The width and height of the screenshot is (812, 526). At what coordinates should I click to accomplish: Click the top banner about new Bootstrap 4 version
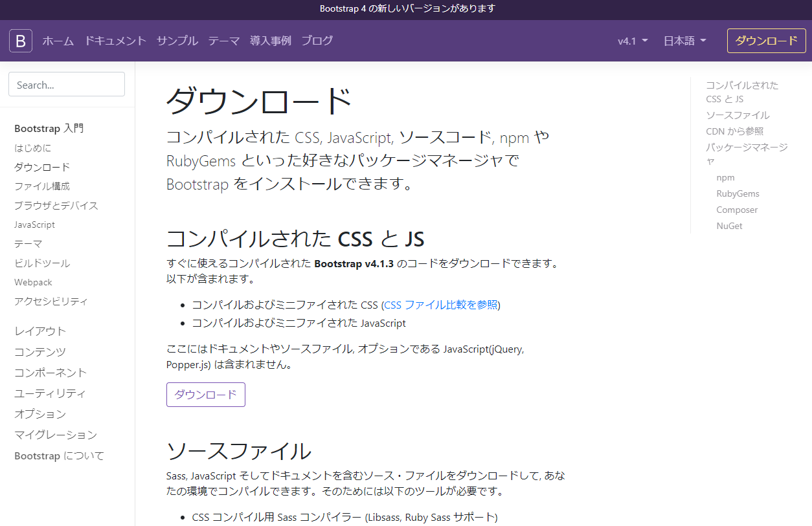point(407,8)
